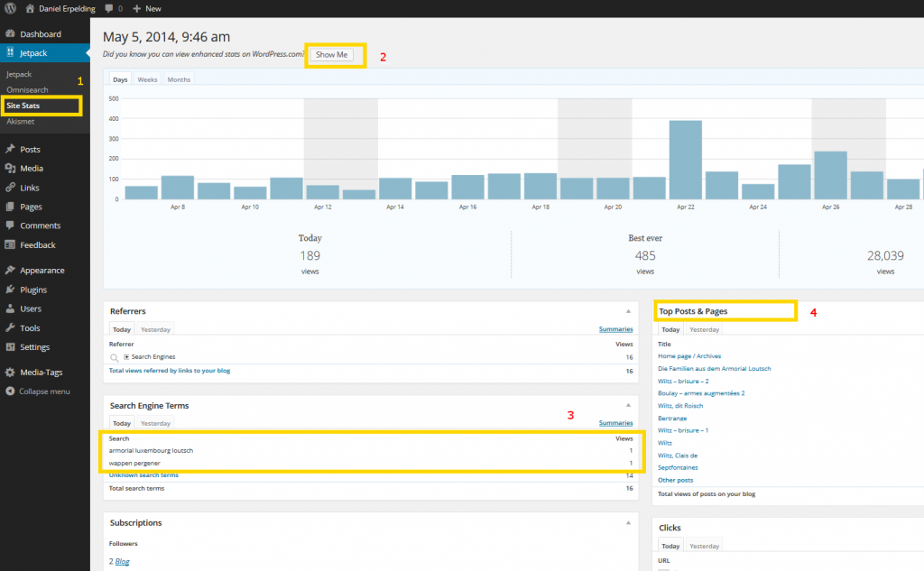The height and width of the screenshot is (571, 924).
Task: Click the Tools wrench icon
Action: [x=10, y=328]
